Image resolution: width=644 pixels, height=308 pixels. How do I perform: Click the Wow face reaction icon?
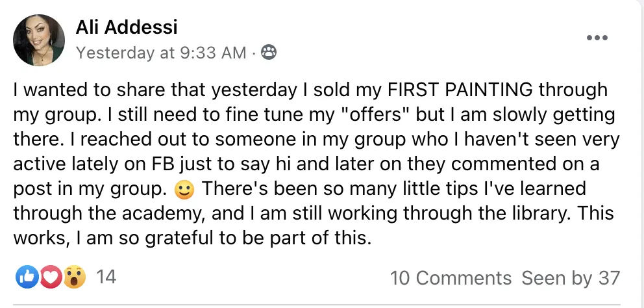[75, 277]
